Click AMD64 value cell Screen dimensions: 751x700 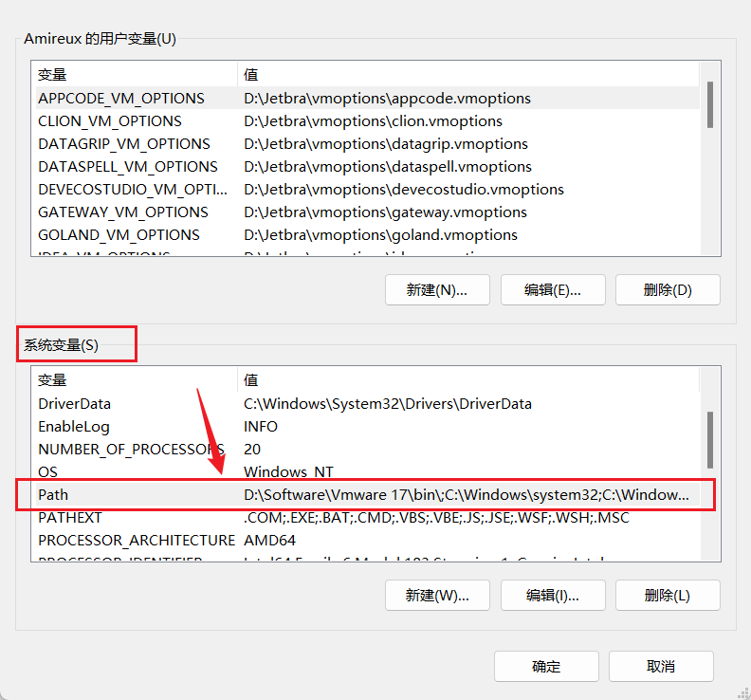pyautogui.click(x=269, y=541)
